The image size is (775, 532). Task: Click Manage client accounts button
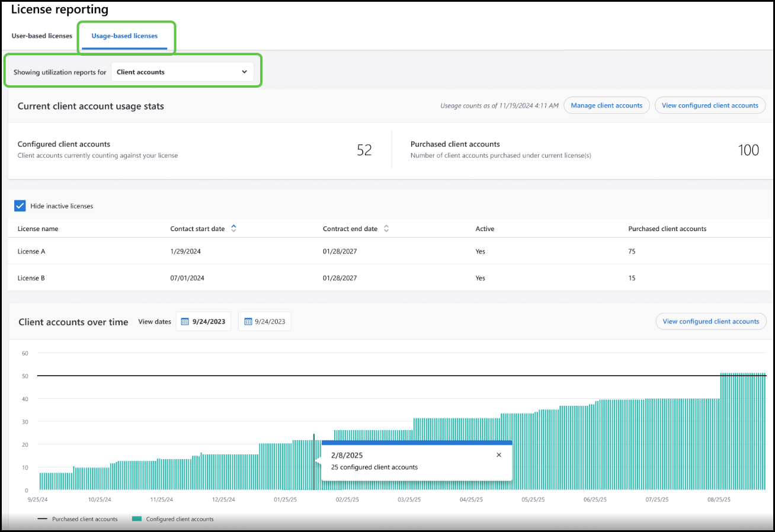click(607, 105)
